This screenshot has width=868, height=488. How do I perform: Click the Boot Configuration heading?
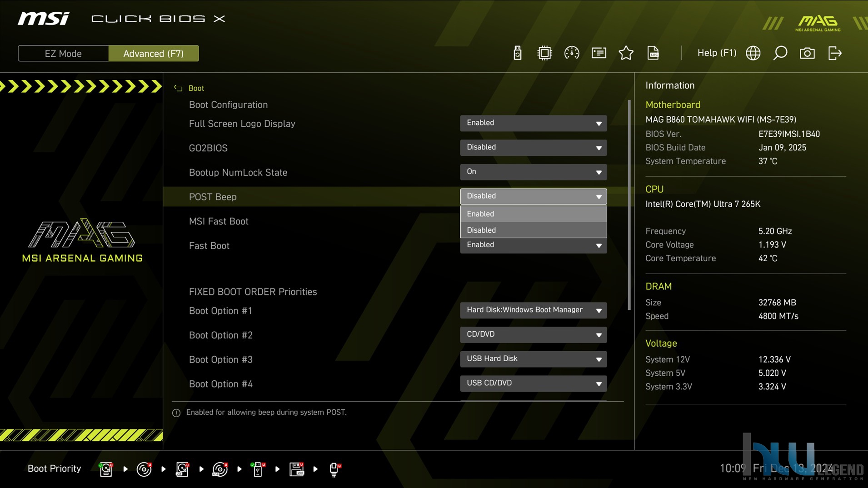(228, 105)
